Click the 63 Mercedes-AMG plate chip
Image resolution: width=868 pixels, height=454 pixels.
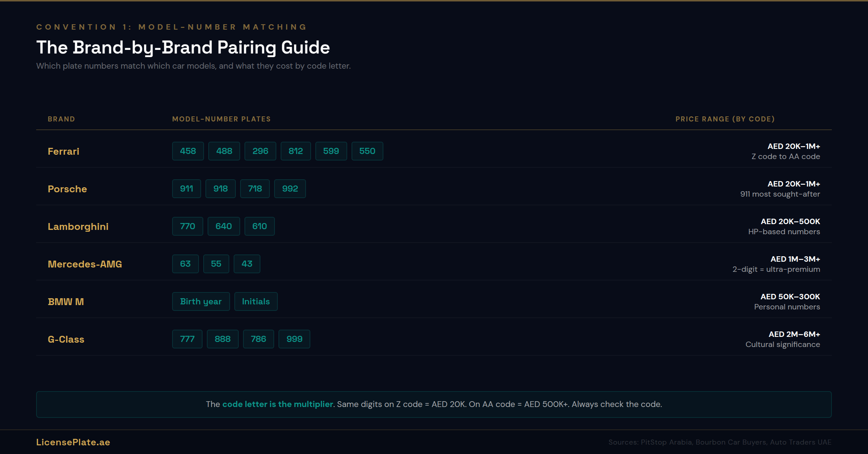tap(185, 264)
